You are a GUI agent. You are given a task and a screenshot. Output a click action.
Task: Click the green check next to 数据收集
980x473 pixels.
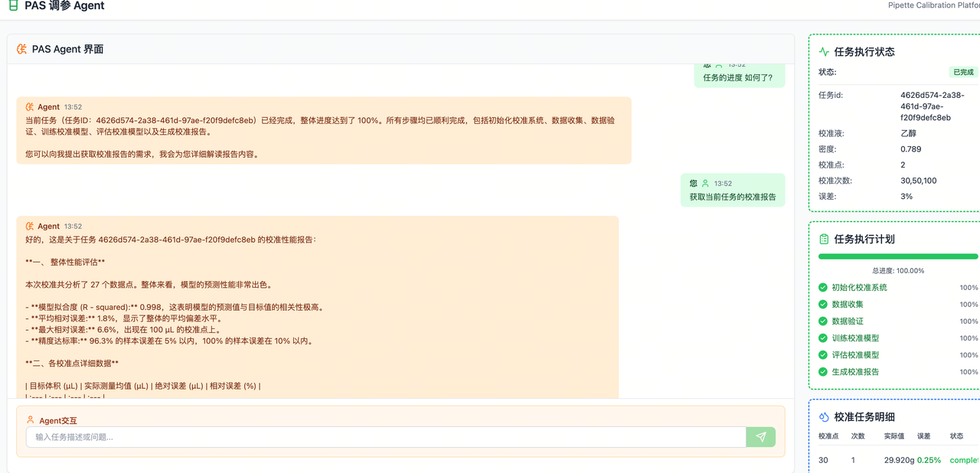coord(823,305)
